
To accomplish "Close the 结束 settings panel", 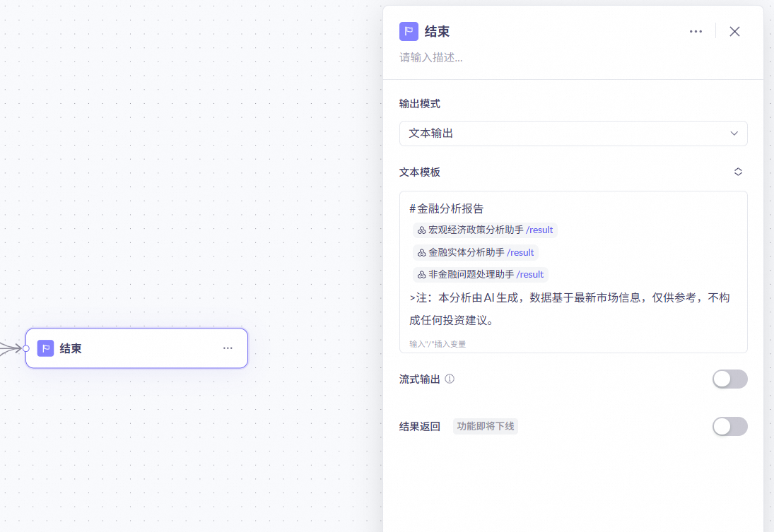I will (x=734, y=32).
